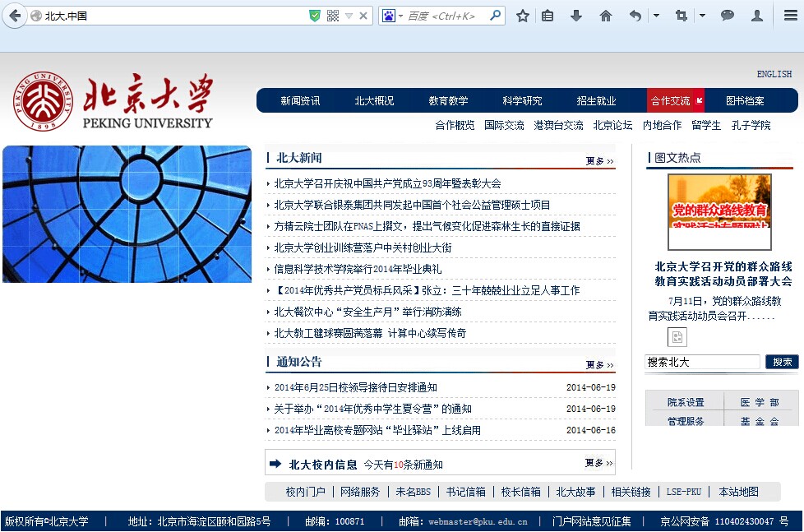Click the 搜索北大 search input

[702, 362]
